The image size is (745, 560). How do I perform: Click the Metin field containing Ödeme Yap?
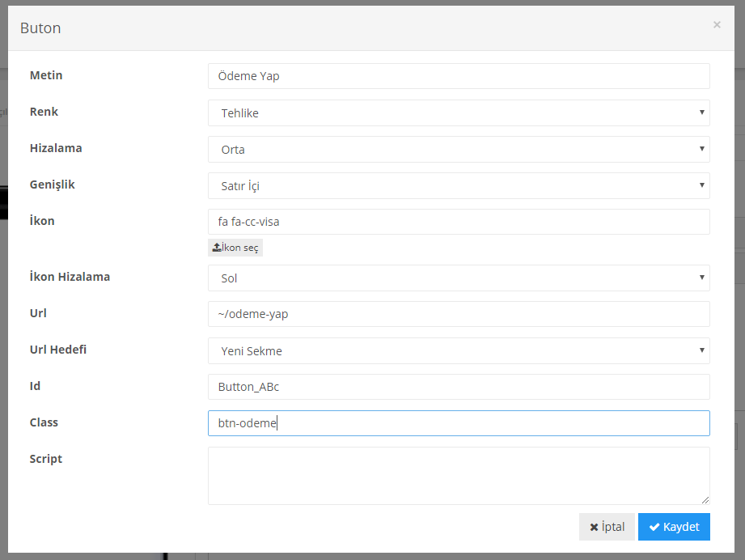[x=459, y=76]
